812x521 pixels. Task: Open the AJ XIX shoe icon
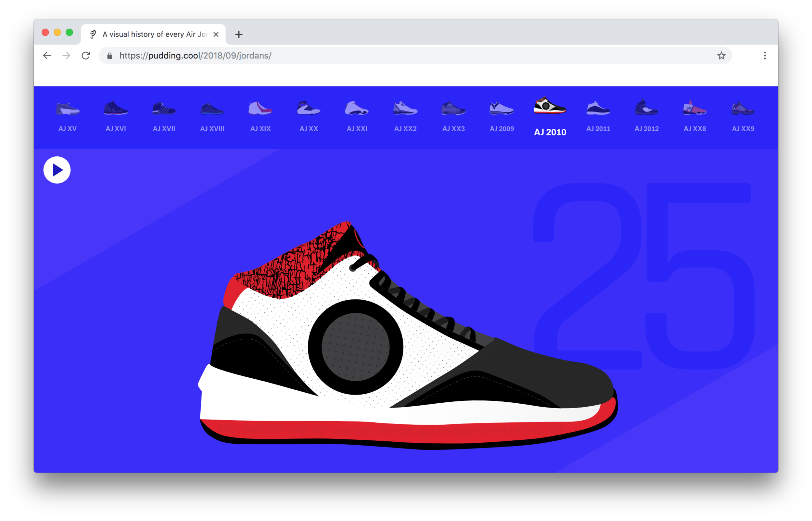(x=260, y=108)
